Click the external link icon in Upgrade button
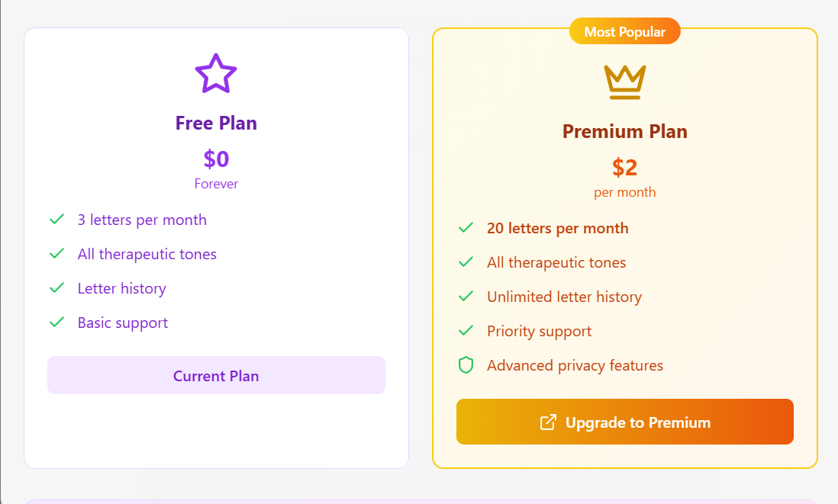The height and width of the screenshot is (504, 838). [x=548, y=422]
